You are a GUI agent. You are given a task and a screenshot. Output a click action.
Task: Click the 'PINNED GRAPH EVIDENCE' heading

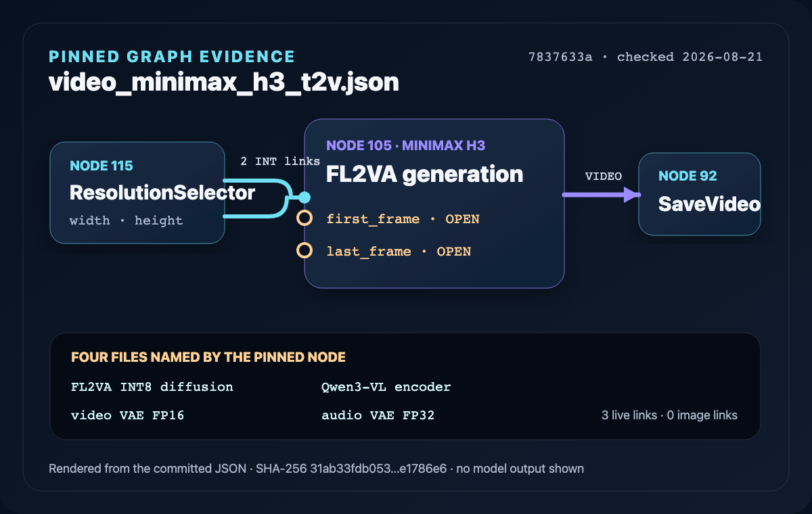coord(172,57)
